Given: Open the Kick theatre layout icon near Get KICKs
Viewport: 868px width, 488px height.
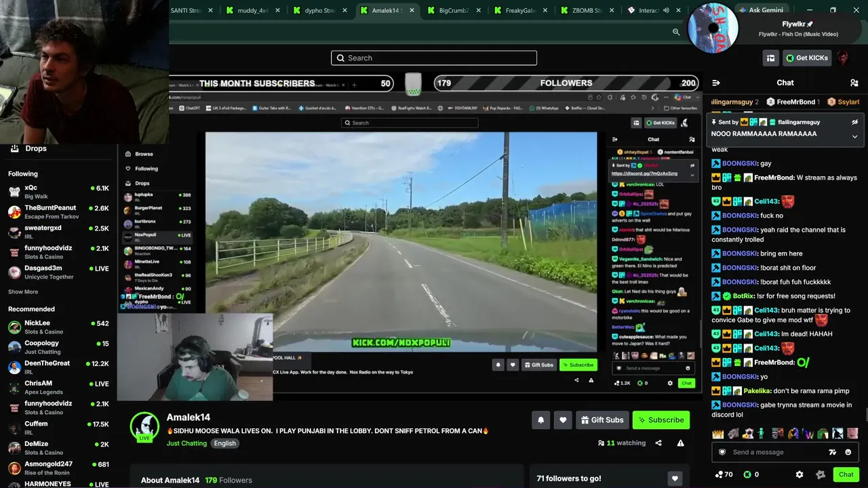Looking at the screenshot, I should click(x=770, y=58).
